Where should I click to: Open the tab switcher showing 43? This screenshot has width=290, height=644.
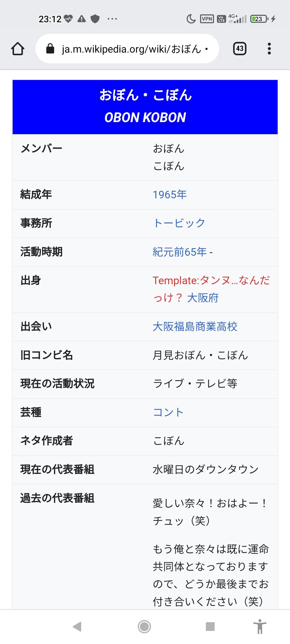(x=240, y=49)
